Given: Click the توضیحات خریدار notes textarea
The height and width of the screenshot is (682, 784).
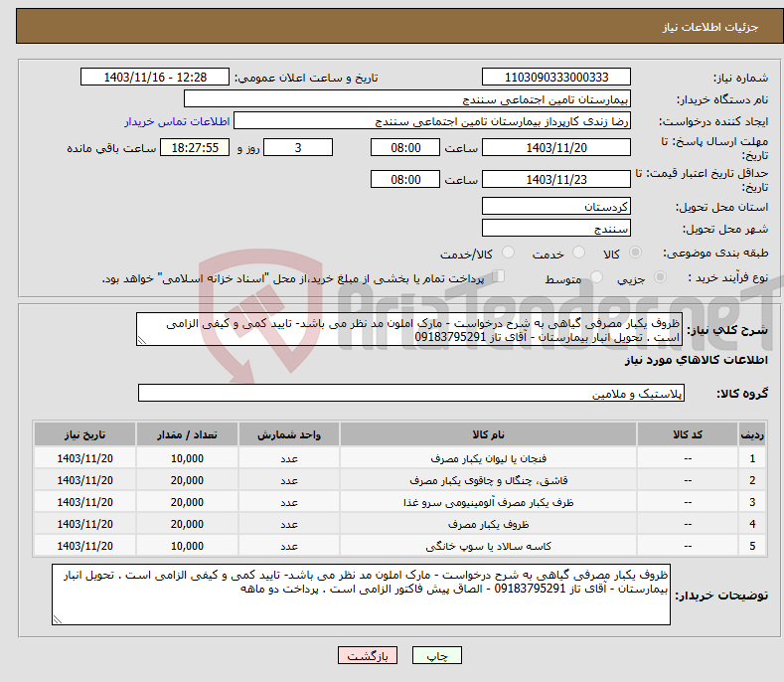Looking at the screenshot, I should (x=361, y=595).
